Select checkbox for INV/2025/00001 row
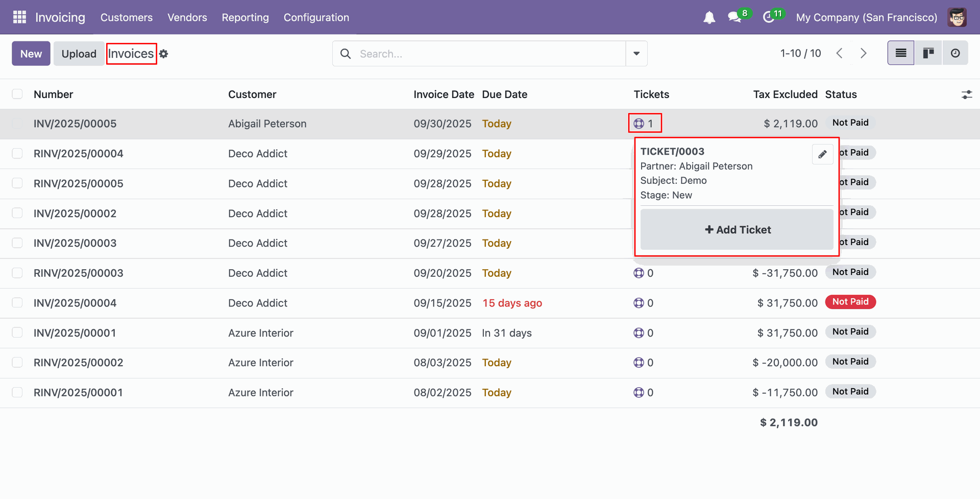This screenshot has height=499, width=980. coord(17,333)
